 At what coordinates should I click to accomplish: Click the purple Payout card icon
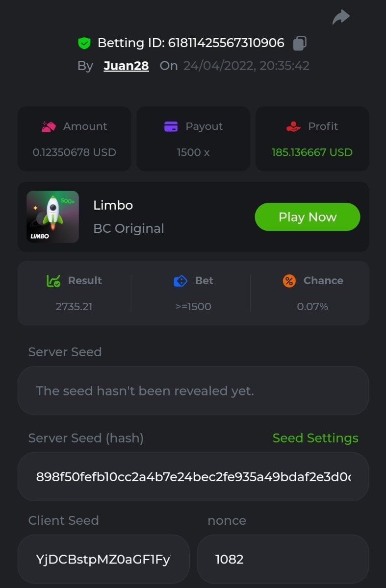[171, 126]
